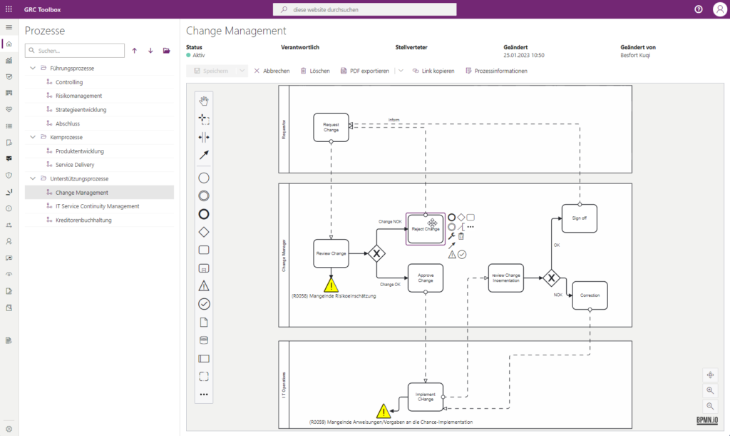Open the user profile avatar
The image size is (730, 436).
point(720,9)
